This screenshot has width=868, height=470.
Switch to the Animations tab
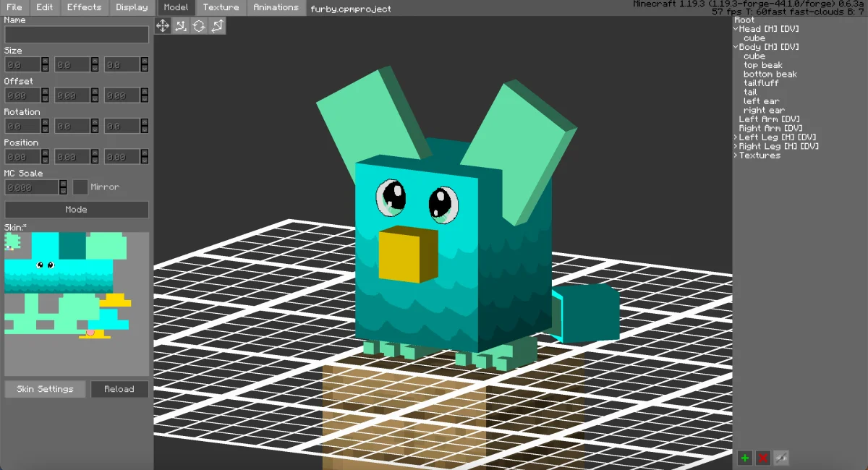point(276,7)
